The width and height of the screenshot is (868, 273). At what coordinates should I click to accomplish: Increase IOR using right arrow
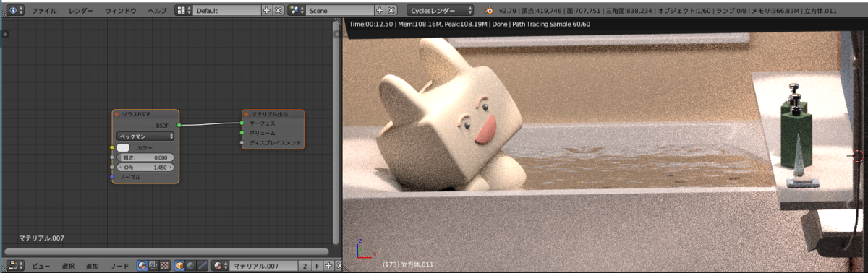(171, 167)
